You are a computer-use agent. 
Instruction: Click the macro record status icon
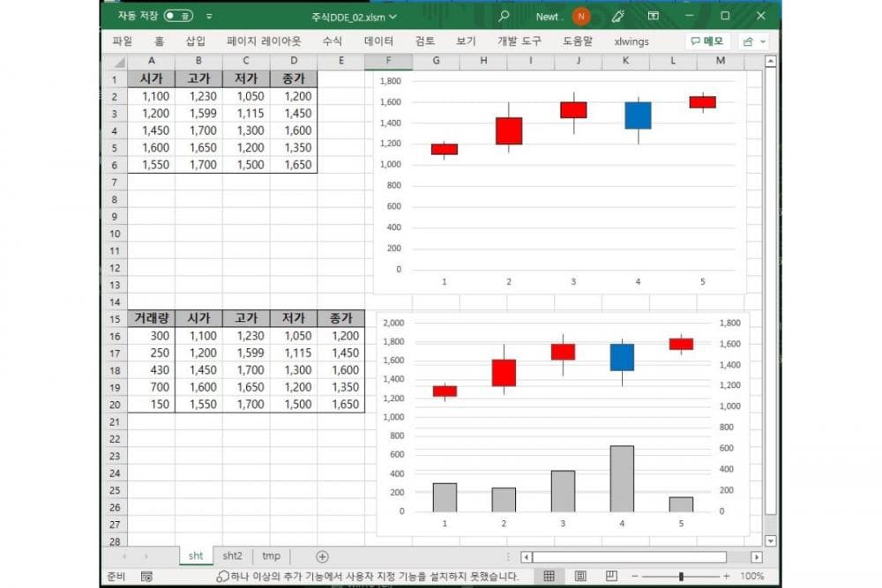pos(146,577)
